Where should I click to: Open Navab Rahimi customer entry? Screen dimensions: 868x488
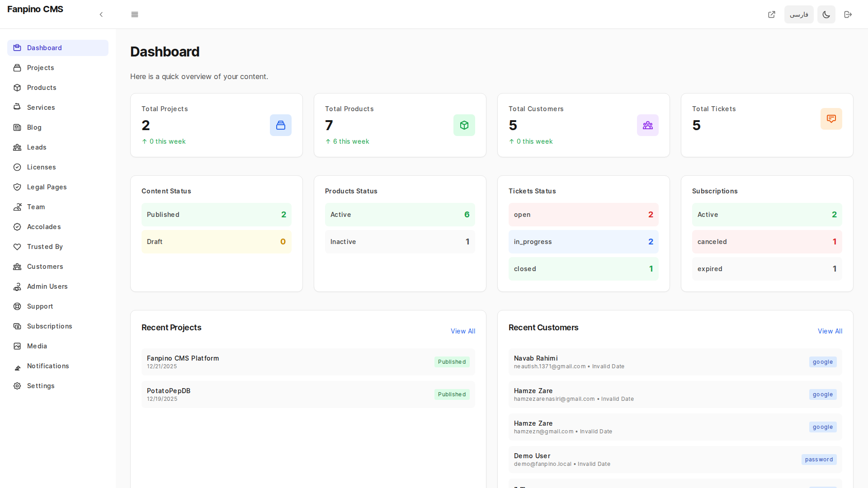click(x=675, y=362)
